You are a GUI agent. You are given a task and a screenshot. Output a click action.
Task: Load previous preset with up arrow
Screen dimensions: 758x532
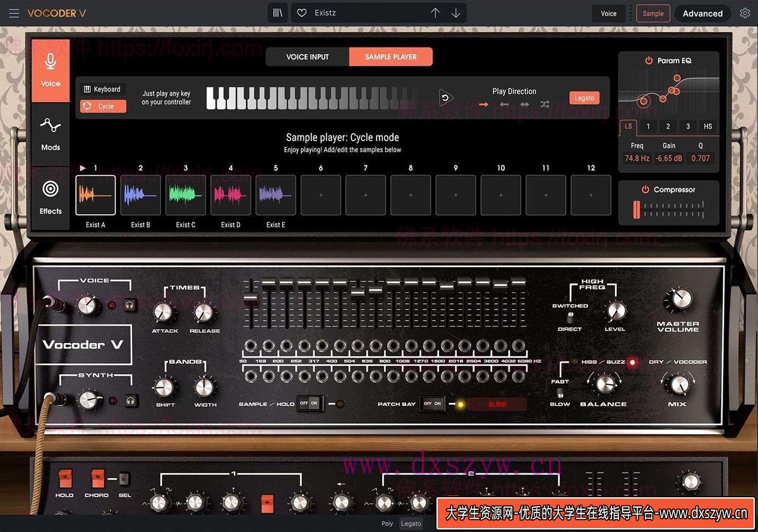pyautogui.click(x=435, y=13)
